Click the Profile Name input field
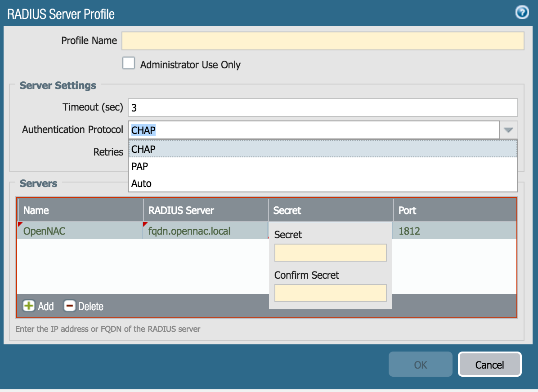Image resolution: width=538 pixels, height=392 pixels. point(323,40)
